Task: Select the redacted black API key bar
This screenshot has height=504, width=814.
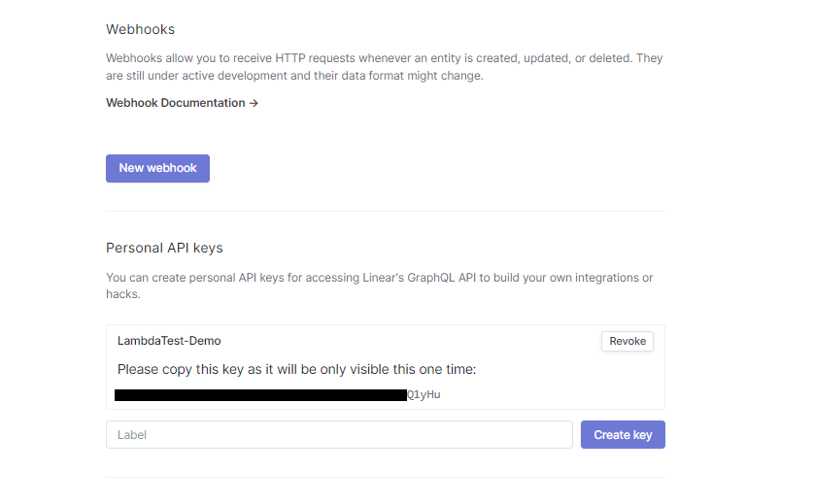Action: point(260,395)
